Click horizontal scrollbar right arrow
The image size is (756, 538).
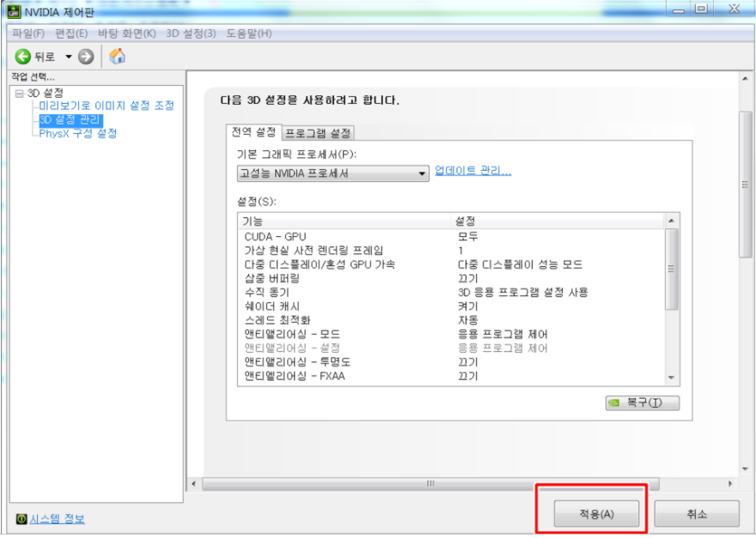click(730, 484)
